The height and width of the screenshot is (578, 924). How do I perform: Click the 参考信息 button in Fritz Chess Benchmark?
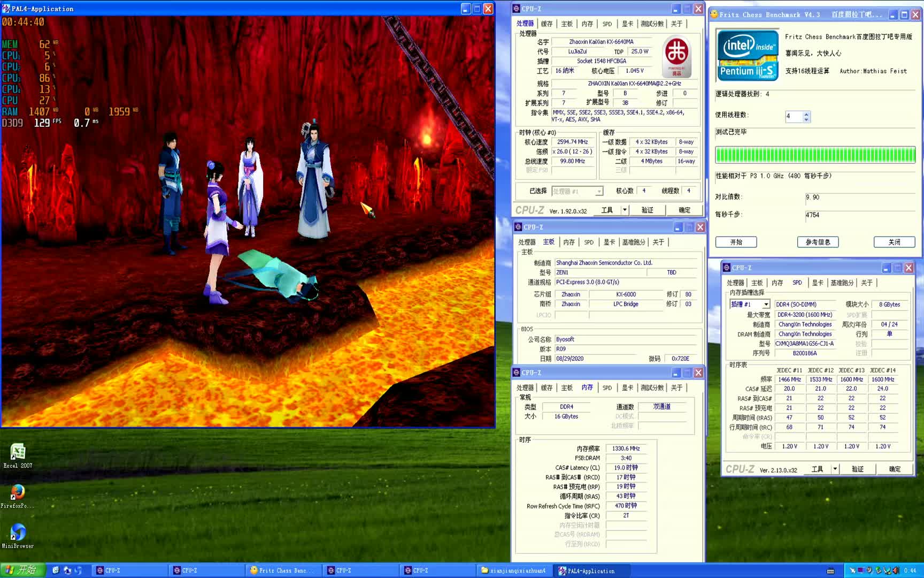pos(818,242)
